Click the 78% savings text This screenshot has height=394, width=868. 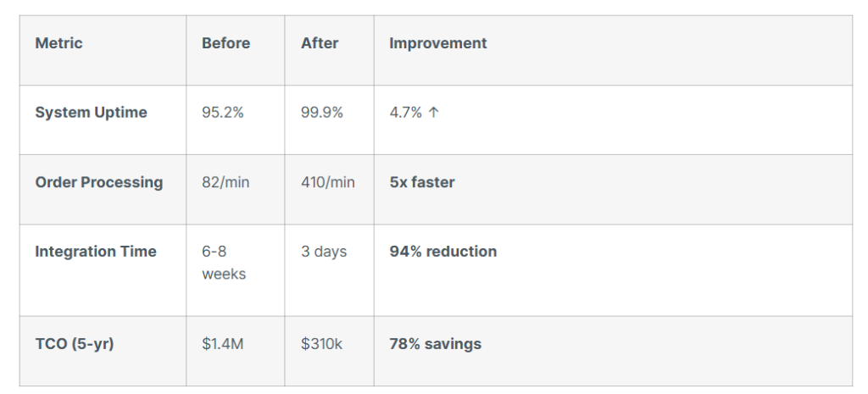point(435,344)
